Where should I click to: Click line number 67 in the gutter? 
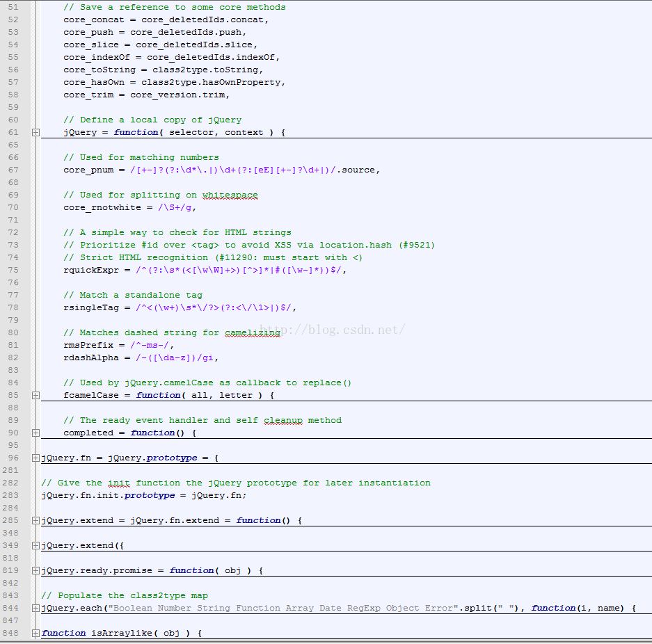tap(13, 170)
